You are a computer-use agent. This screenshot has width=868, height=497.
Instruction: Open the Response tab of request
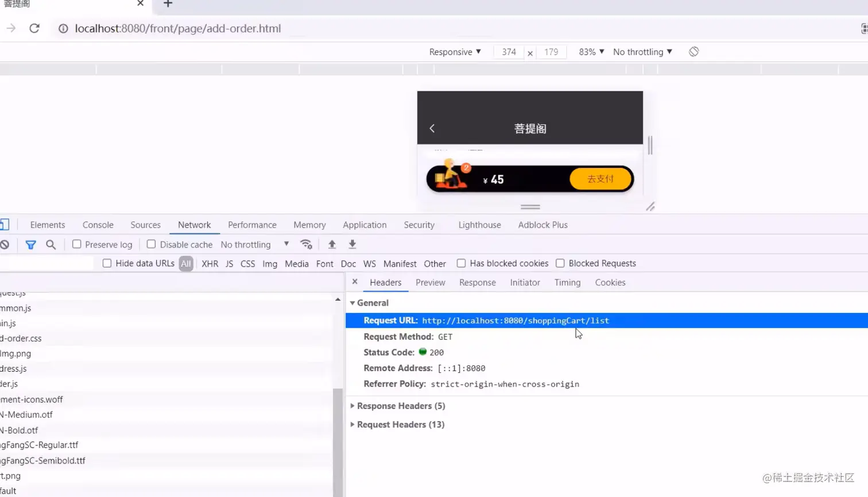477,283
